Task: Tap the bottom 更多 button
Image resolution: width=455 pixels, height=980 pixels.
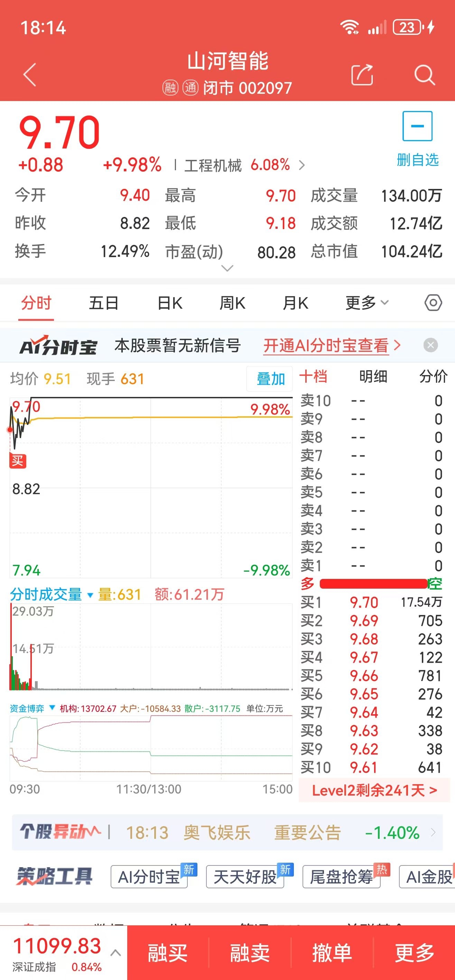Action: (x=414, y=953)
